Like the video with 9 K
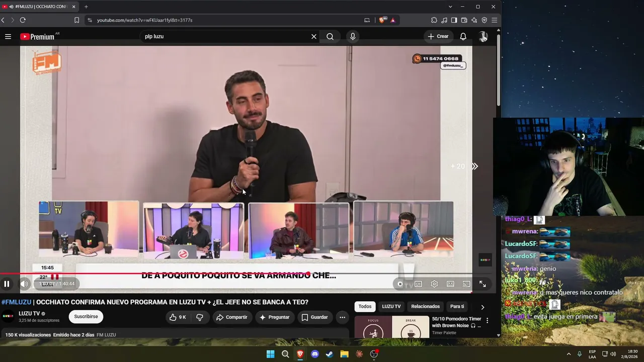This screenshot has height=362, width=644. tap(178, 317)
